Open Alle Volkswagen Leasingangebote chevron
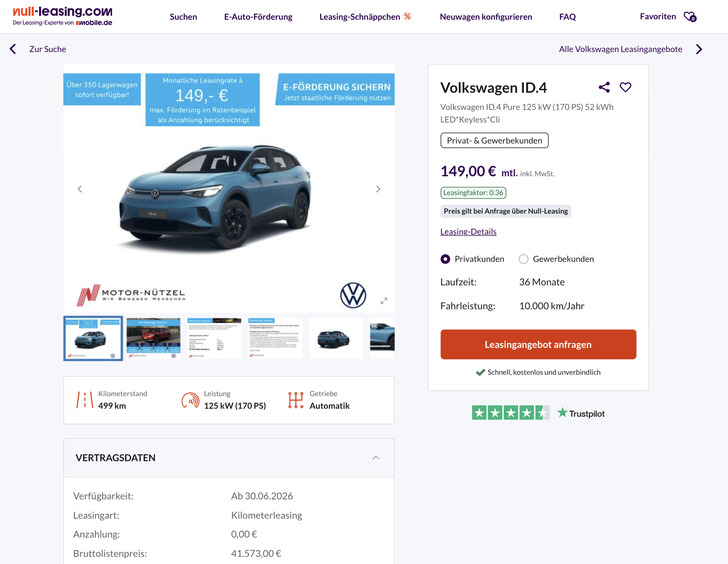The image size is (728, 564). pyautogui.click(x=699, y=49)
